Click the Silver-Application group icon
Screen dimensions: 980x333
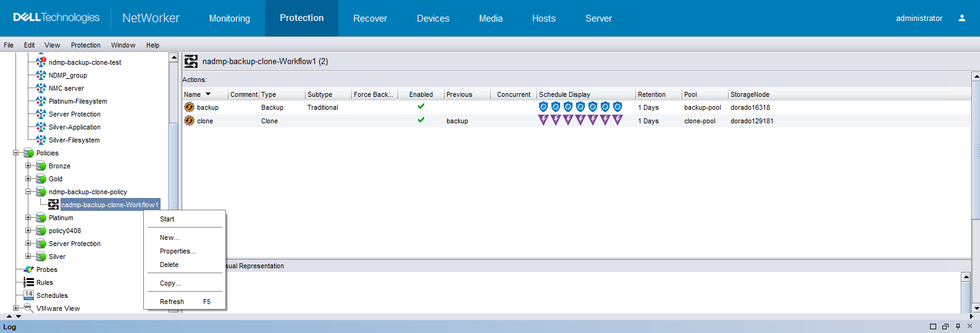[x=41, y=126]
